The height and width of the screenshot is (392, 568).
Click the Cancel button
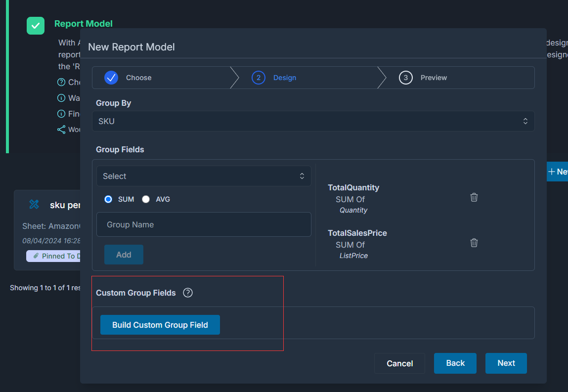click(x=399, y=363)
